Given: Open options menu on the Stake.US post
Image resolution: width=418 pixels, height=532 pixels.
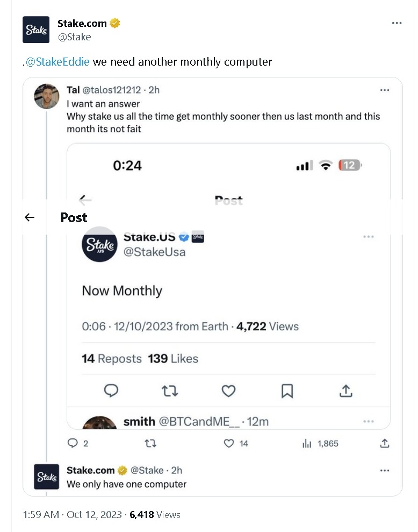Looking at the screenshot, I should point(369,236).
